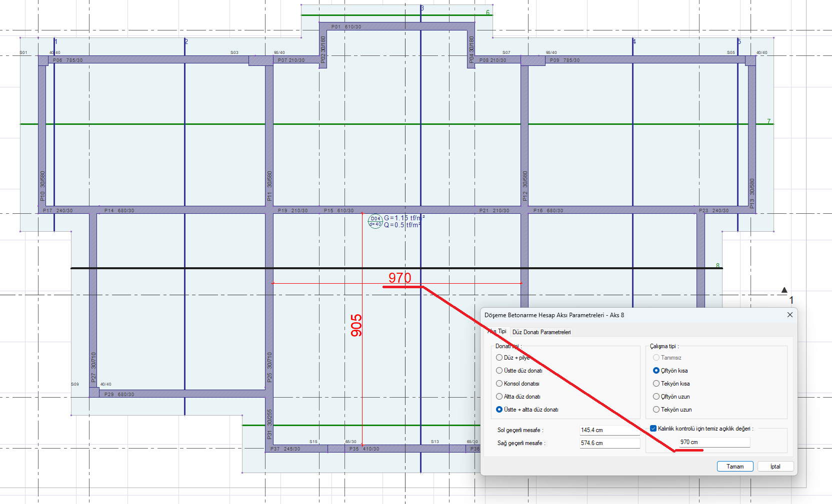Choose Çiftyön kısa working type
The image size is (832, 504).
(656, 371)
